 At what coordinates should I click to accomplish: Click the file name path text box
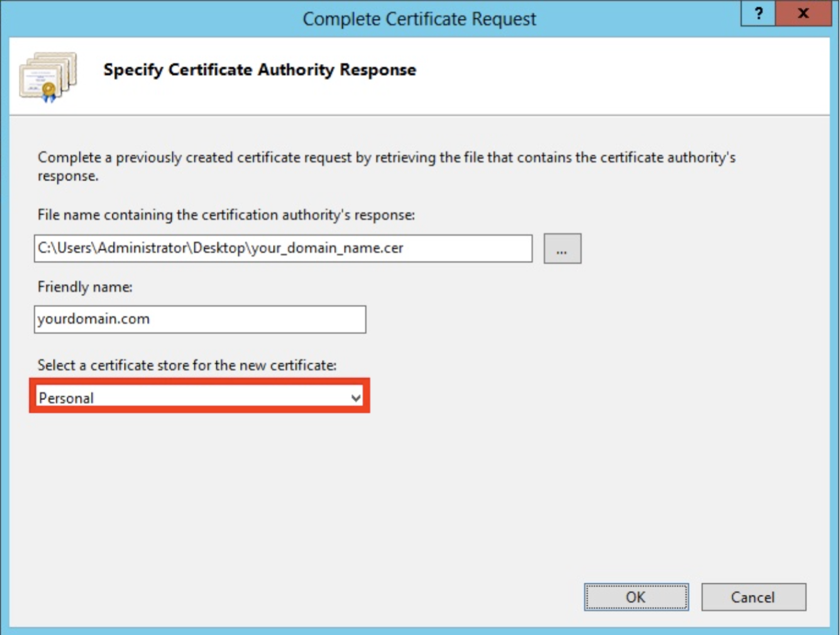pyautogui.click(x=283, y=248)
